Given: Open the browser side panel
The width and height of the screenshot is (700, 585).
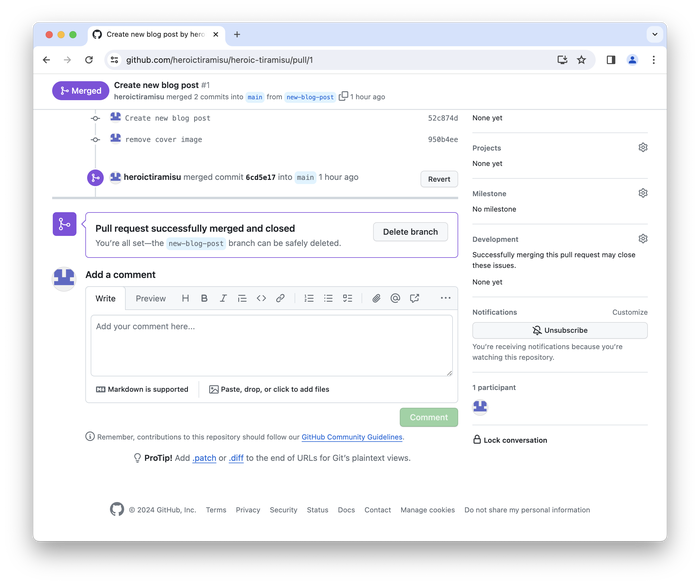Looking at the screenshot, I should tap(611, 60).
